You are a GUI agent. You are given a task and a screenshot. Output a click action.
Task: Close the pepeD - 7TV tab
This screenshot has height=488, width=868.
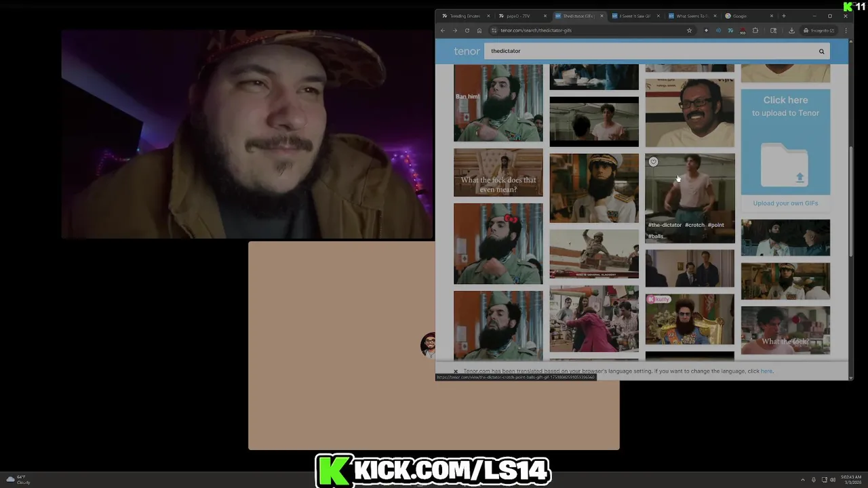coord(545,16)
